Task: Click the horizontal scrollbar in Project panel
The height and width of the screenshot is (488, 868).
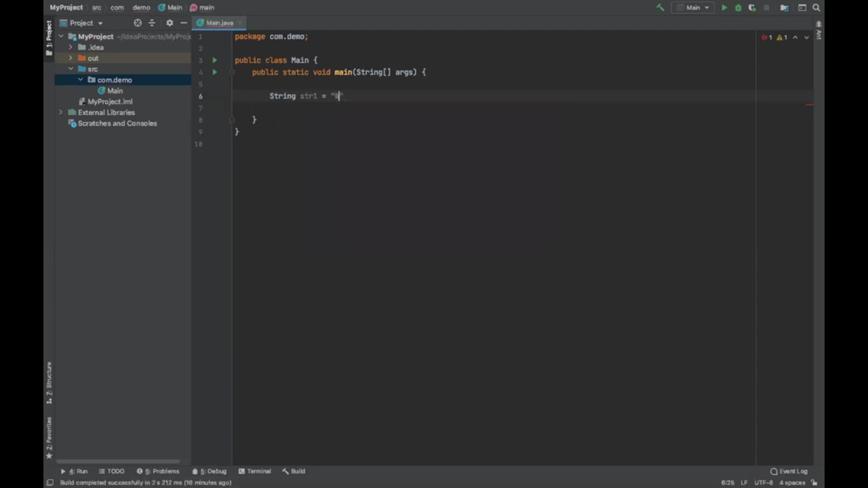Action: click(x=118, y=461)
